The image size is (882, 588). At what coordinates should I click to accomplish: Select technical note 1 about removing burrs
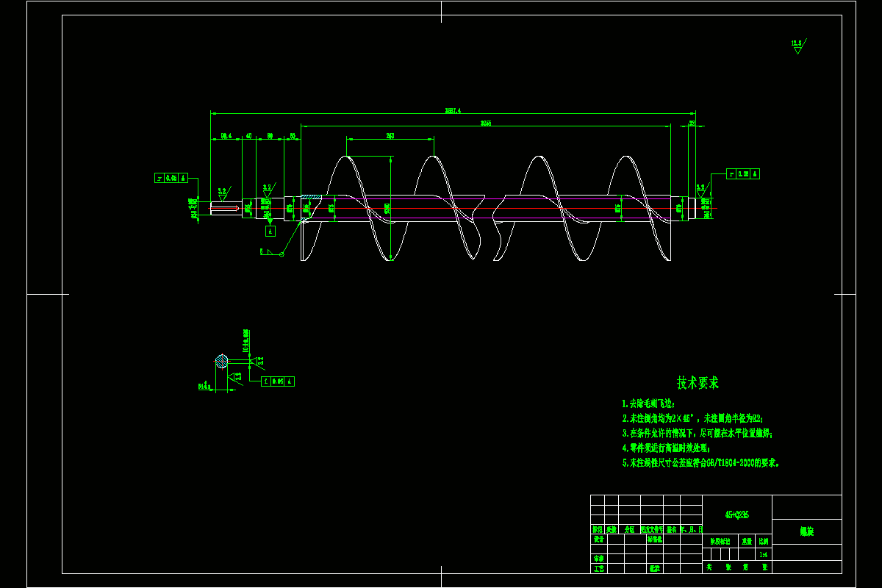[x=648, y=404]
